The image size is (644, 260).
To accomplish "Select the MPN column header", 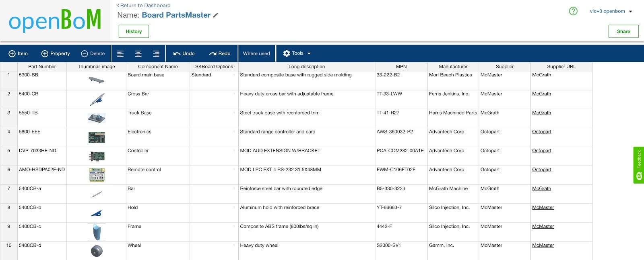I will point(401,67).
